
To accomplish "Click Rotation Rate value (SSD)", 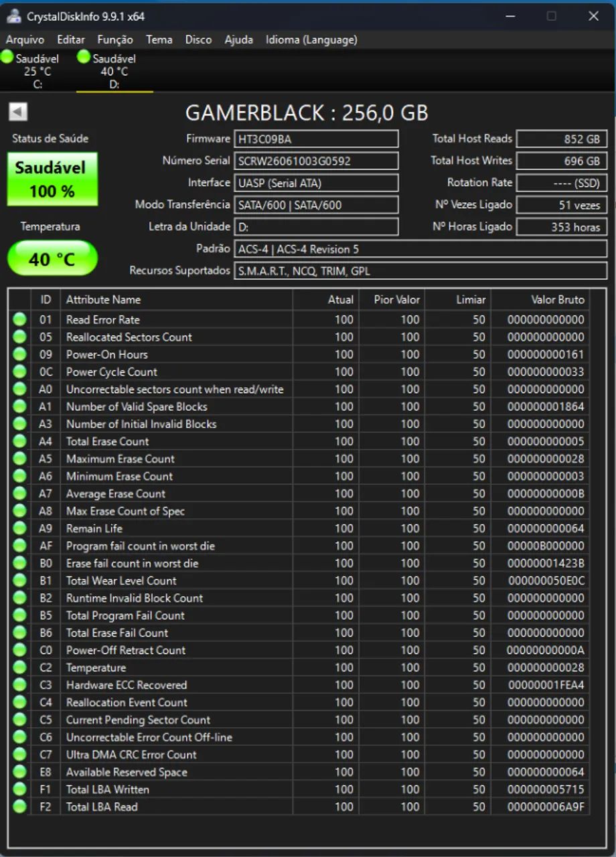I will pyautogui.click(x=562, y=183).
